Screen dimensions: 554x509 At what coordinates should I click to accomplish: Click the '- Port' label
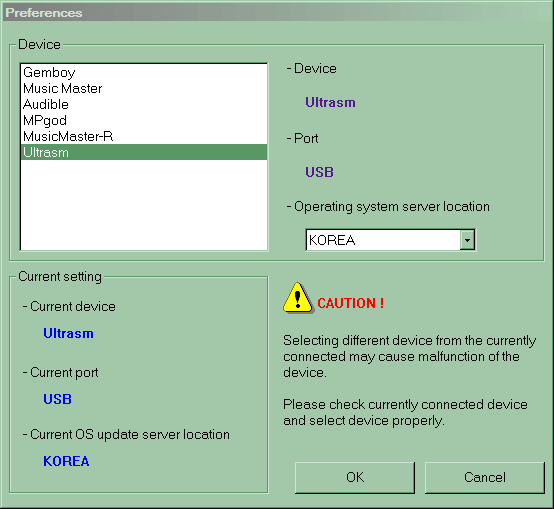302,138
